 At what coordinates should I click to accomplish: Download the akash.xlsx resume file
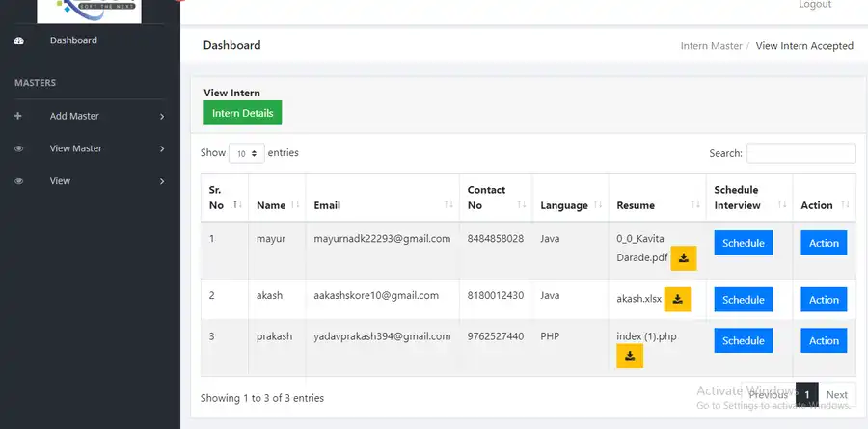point(678,299)
